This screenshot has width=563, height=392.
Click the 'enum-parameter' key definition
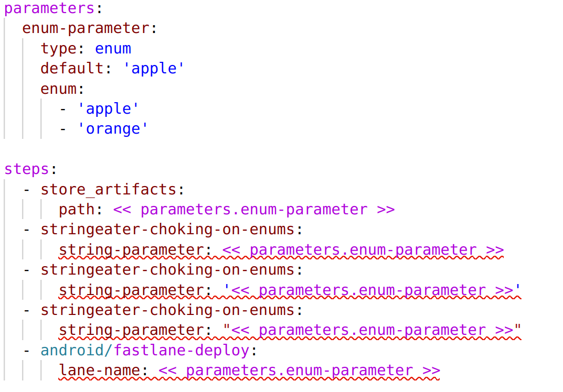click(x=86, y=28)
